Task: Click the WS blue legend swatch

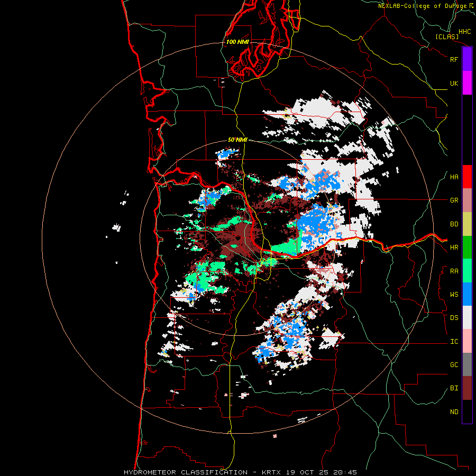Action: [467, 294]
